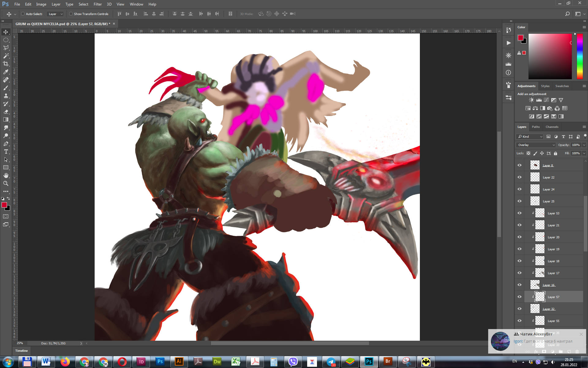Select the Hand tool
The image size is (588, 368).
(x=6, y=175)
